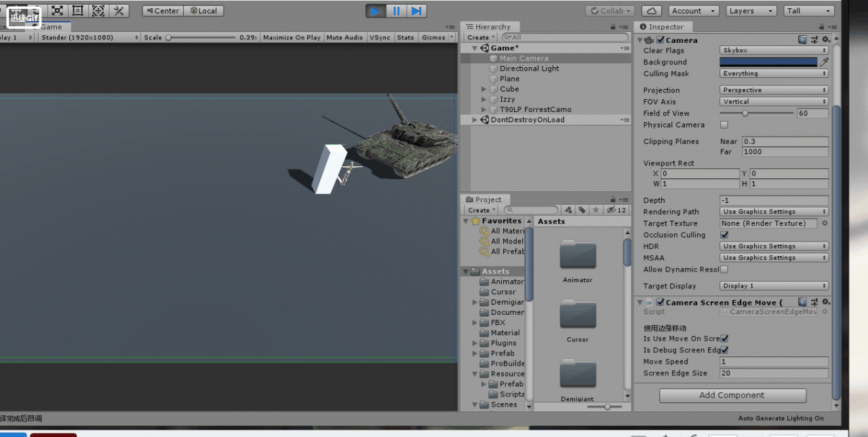Click the Step frame button
The height and width of the screenshot is (437, 868).
(416, 11)
